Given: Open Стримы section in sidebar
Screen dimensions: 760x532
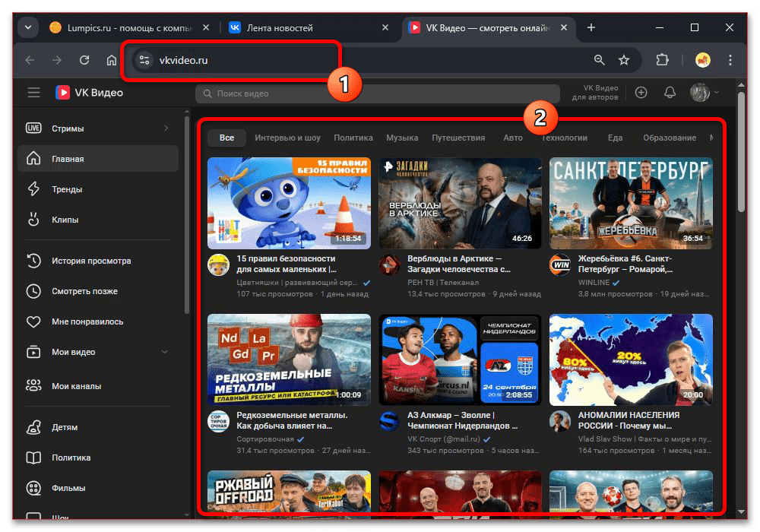Looking at the screenshot, I should [97, 128].
